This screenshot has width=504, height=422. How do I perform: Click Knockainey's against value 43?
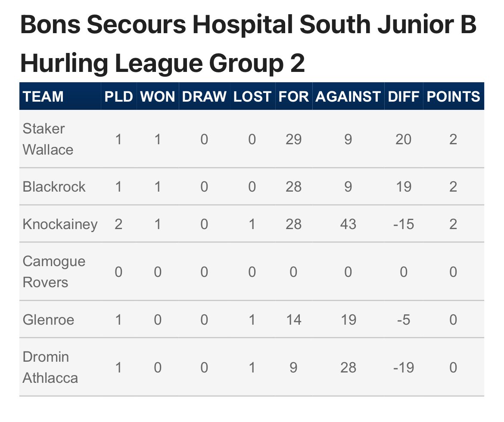pyautogui.click(x=348, y=224)
